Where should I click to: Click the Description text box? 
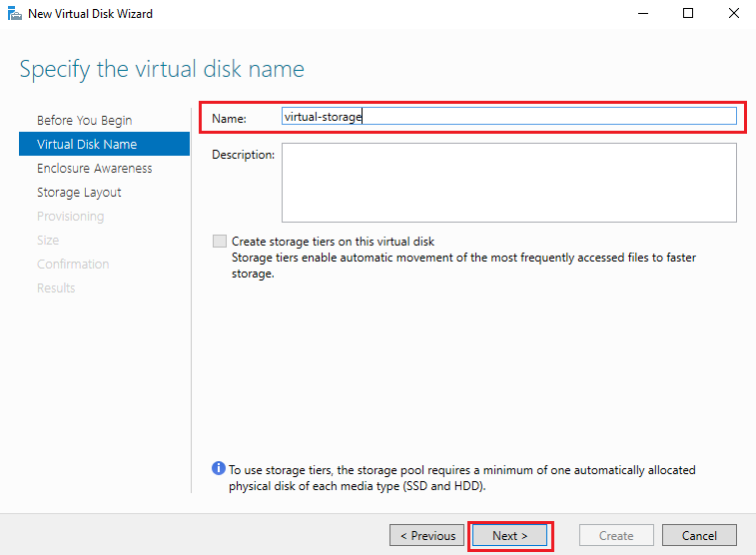(508, 183)
